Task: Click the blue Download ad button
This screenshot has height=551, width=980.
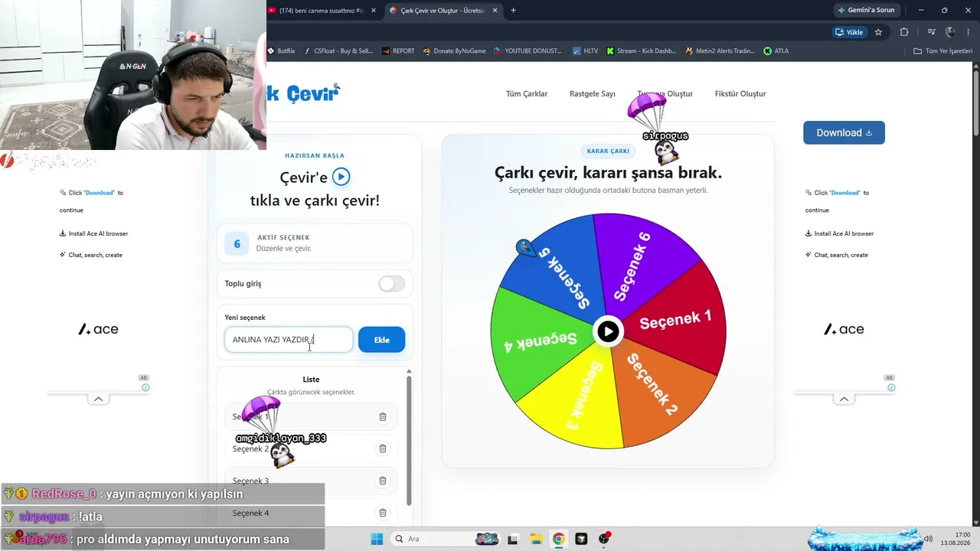Action: click(844, 132)
